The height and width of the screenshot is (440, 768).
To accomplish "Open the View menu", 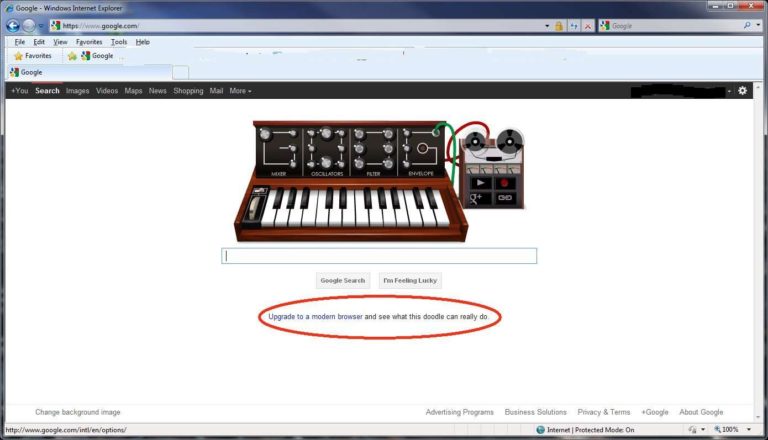I will [x=60, y=42].
